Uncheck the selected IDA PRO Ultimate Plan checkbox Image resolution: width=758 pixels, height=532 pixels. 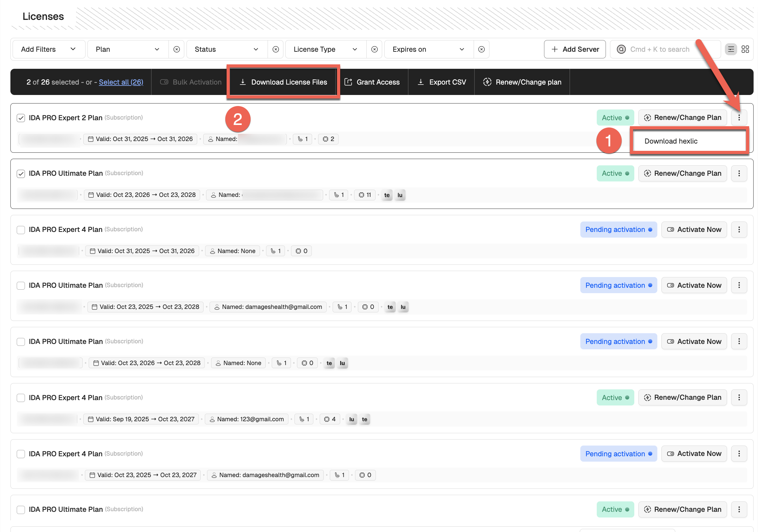(x=21, y=174)
